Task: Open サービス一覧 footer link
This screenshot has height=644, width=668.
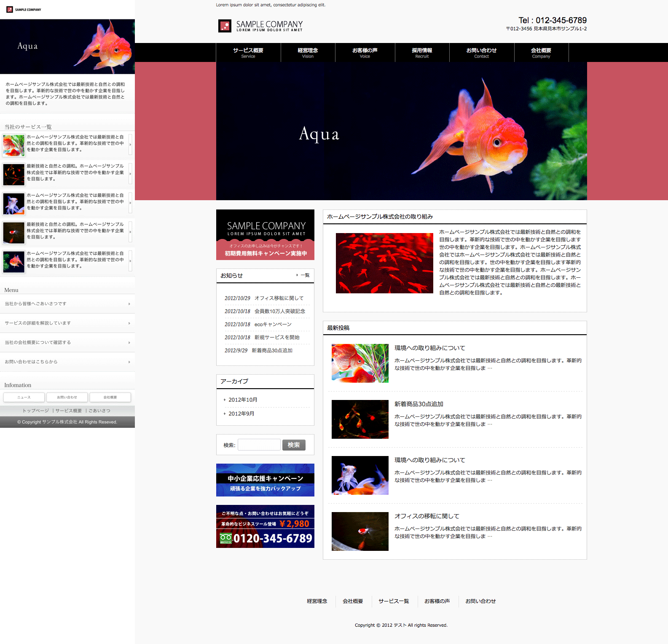Action: 394,601
